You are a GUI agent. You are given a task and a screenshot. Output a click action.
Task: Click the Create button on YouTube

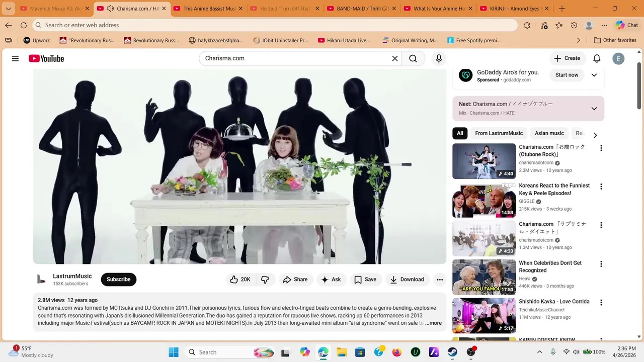(567, 58)
